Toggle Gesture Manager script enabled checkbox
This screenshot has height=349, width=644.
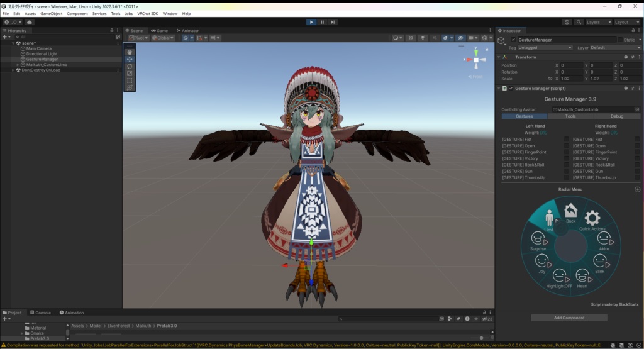point(511,88)
